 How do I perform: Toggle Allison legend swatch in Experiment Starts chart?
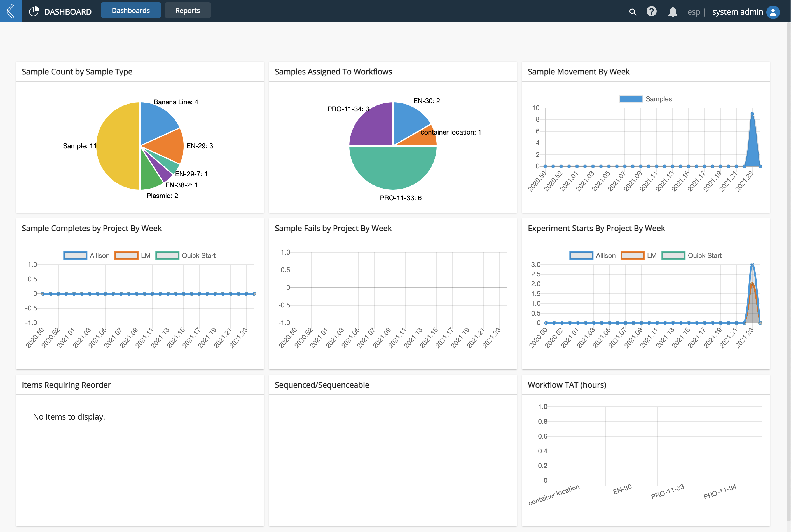click(581, 255)
